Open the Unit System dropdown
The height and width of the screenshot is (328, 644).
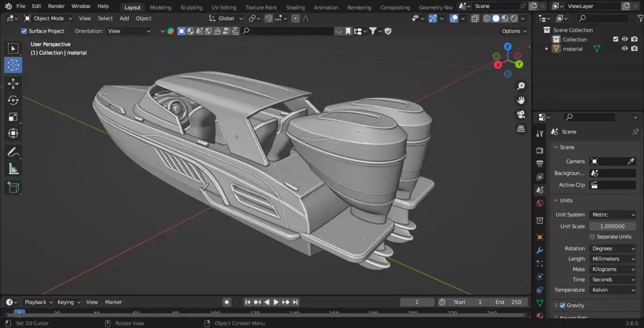[612, 214]
